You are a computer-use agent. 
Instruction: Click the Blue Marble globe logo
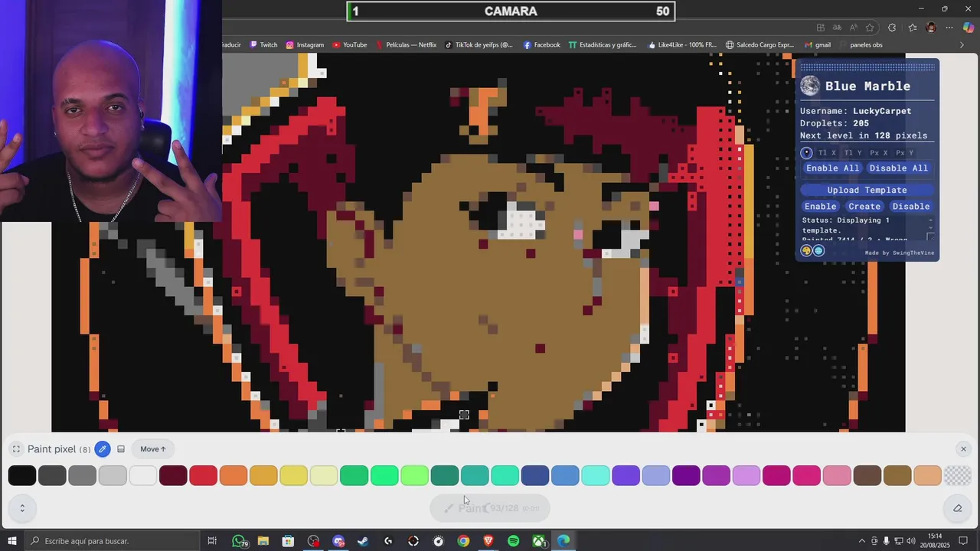coord(810,86)
